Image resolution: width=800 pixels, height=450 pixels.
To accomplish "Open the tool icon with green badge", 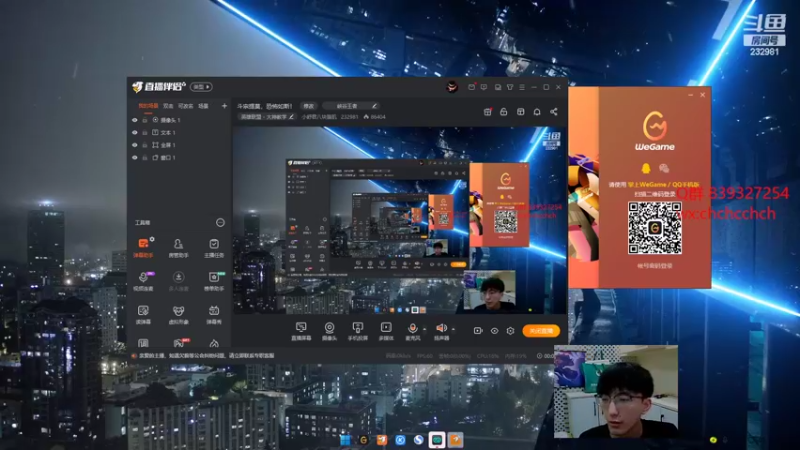I will tap(214, 281).
